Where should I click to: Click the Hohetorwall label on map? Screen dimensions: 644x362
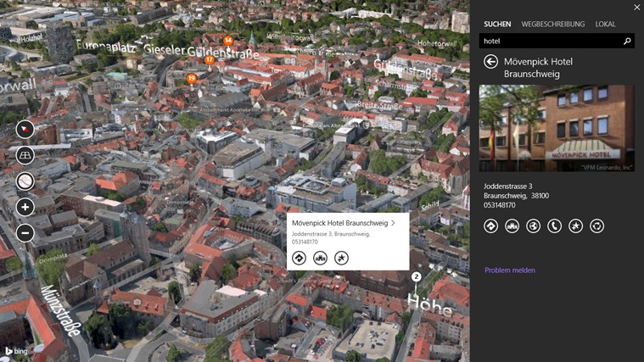coord(437,43)
